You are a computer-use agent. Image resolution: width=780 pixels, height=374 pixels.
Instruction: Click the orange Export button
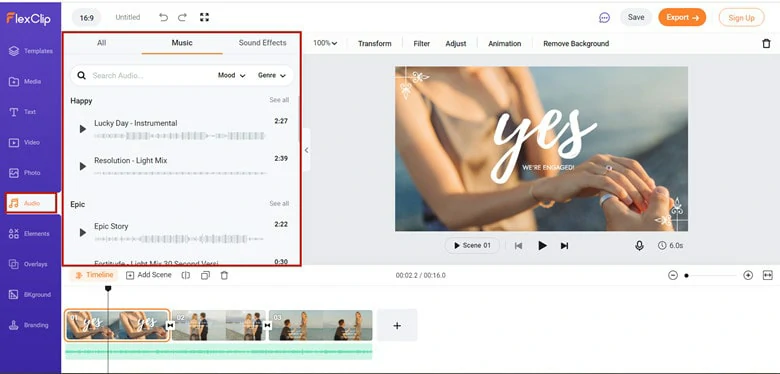[x=682, y=17]
